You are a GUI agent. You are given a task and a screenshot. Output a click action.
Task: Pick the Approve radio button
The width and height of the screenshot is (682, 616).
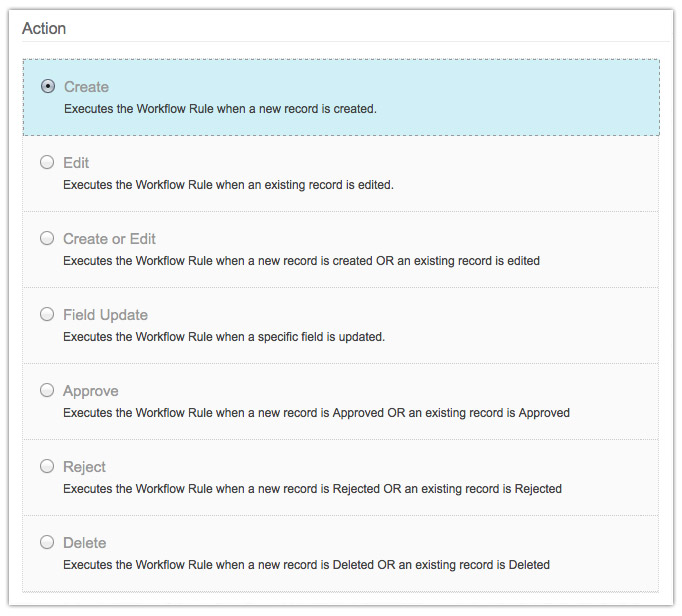47,391
